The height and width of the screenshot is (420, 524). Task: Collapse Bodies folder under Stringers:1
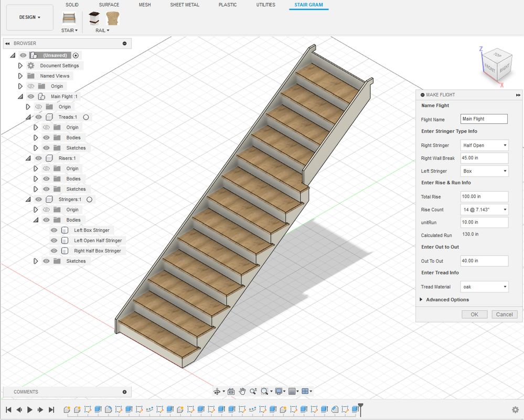click(x=36, y=220)
